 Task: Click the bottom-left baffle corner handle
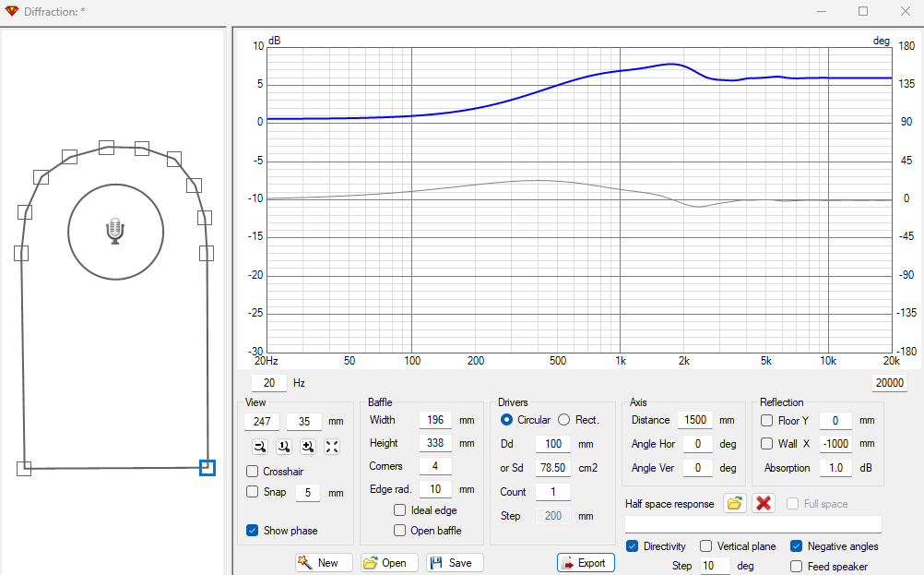(24, 469)
